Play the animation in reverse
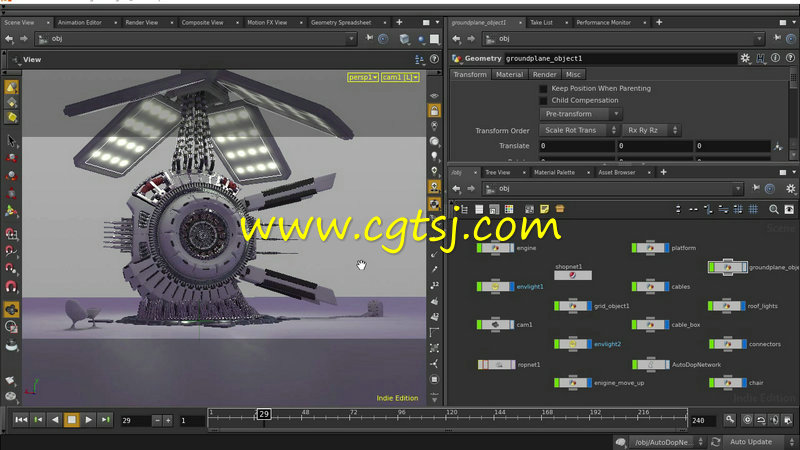This screenshot has width=800, height=450. 55,420
